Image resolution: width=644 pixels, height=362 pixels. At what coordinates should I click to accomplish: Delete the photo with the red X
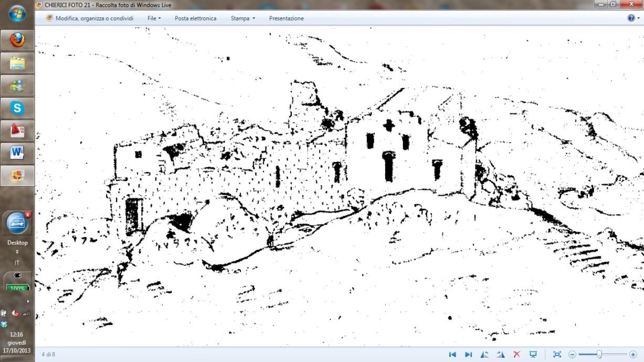pos(516,355)
